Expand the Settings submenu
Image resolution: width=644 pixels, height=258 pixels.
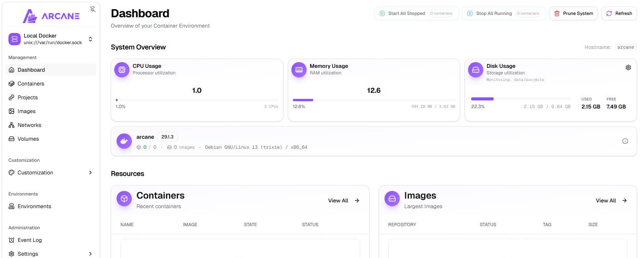[x=90, y=254]
